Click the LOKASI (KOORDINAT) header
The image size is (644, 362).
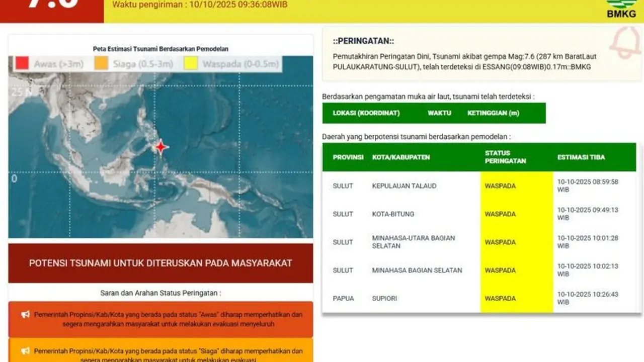366,113
